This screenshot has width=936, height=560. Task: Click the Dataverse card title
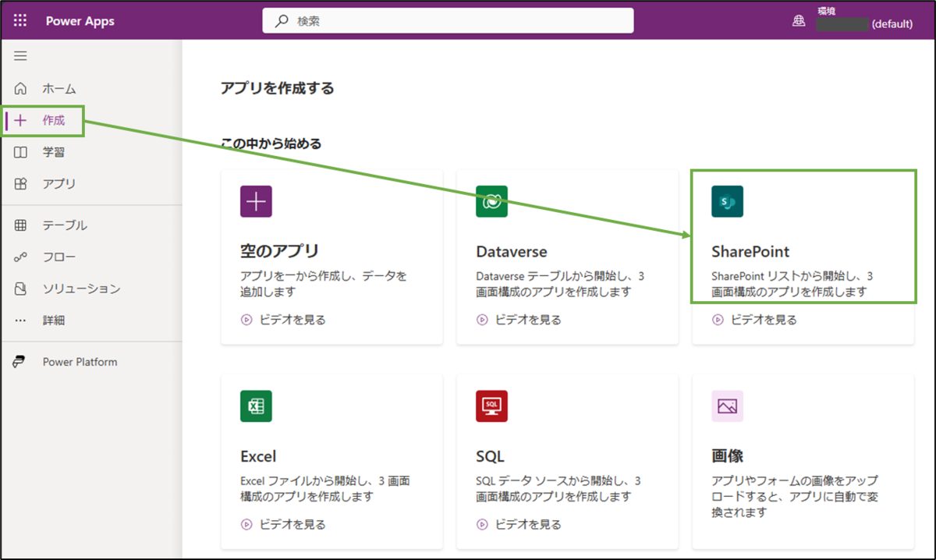coord(512,252)
